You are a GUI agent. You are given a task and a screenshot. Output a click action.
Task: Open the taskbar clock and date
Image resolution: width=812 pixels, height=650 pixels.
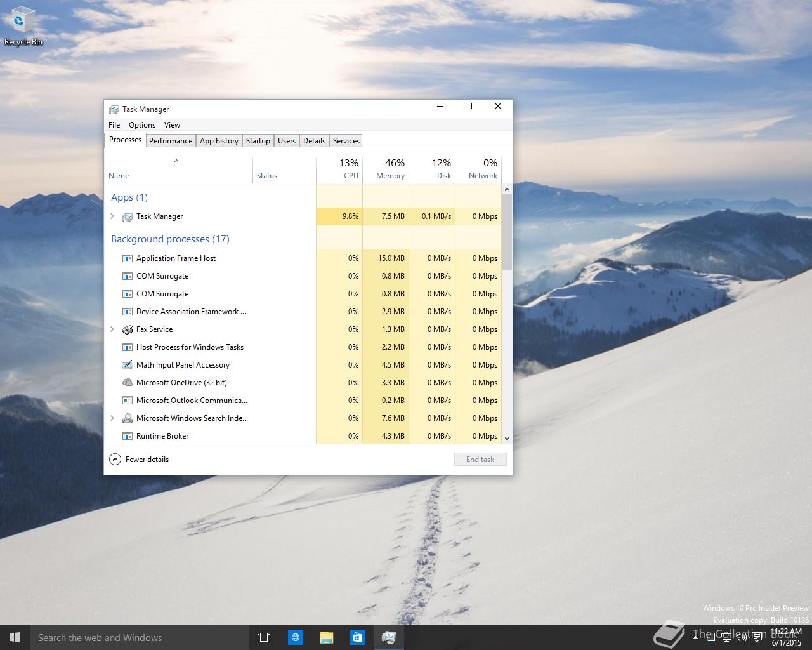coord(787,637)
